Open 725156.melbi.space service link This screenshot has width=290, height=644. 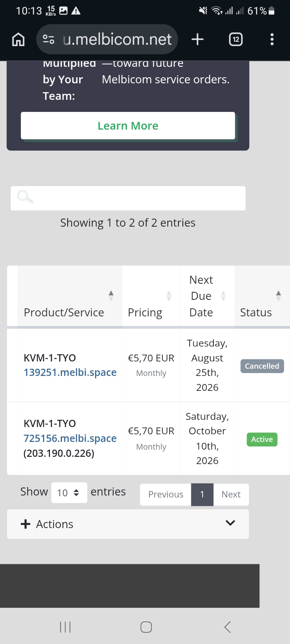point(70,438)
